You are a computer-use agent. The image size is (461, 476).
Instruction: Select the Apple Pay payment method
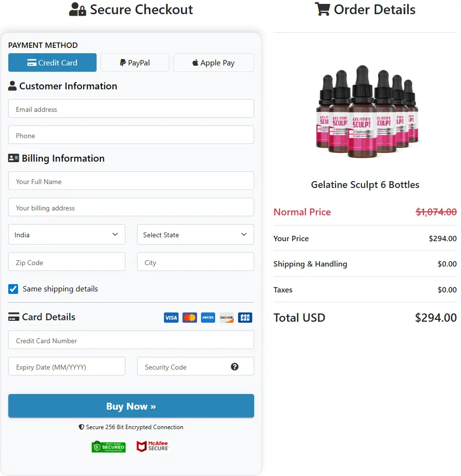click(x=213, y=62)
